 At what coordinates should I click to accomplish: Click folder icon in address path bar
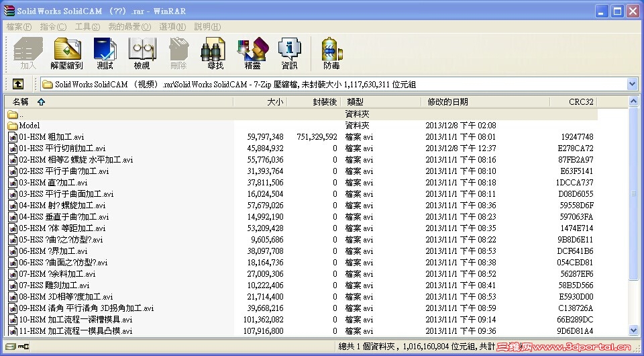(x=48, y=85)
